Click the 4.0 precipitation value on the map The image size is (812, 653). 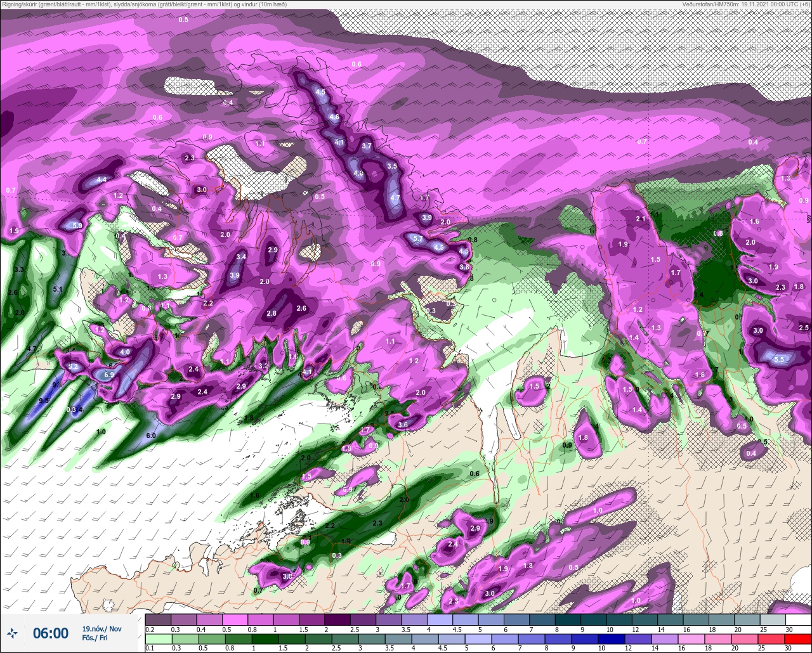pyautogui.click(x=125, y=352)
